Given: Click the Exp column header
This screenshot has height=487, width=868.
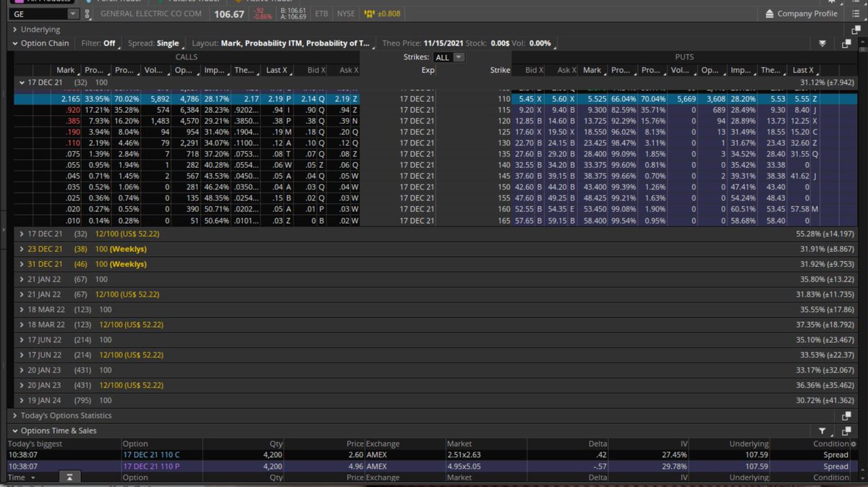Looking at the screenshot, I should click(428, 70).
